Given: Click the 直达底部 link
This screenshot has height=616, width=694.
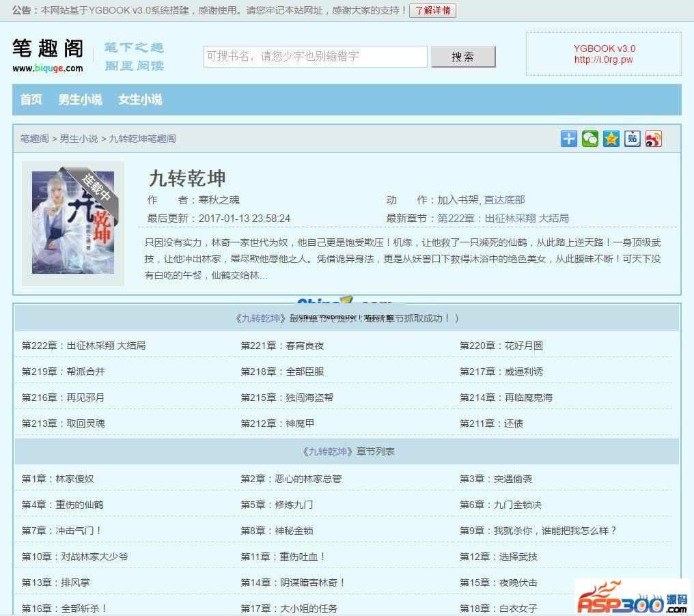Looking at the screenshot, I should pyautogui.click(x=504, y=200).
